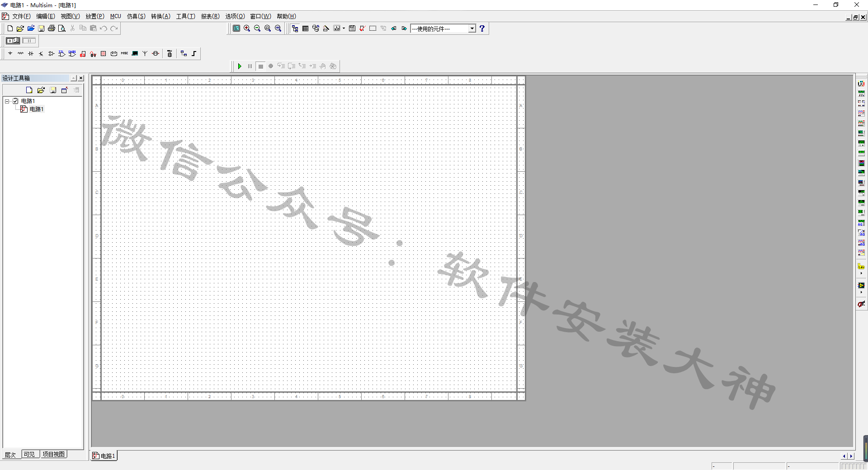Run electrical rules check icon
This screenshot has height=470, width=868.
(362, 28)
